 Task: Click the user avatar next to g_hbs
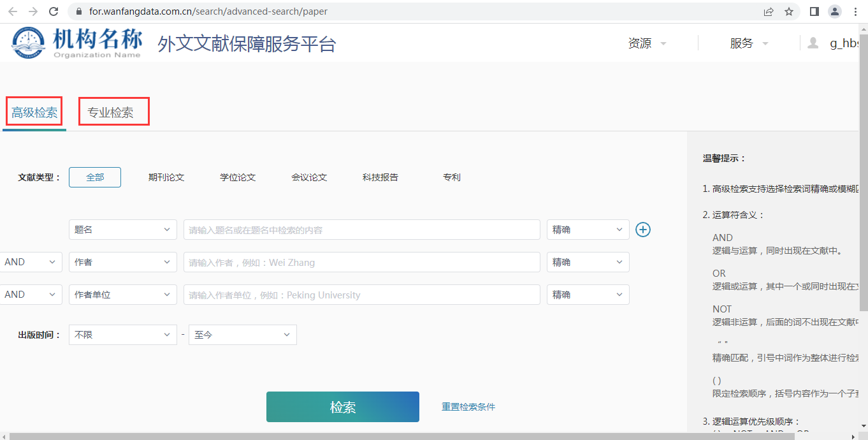point(813,43)
